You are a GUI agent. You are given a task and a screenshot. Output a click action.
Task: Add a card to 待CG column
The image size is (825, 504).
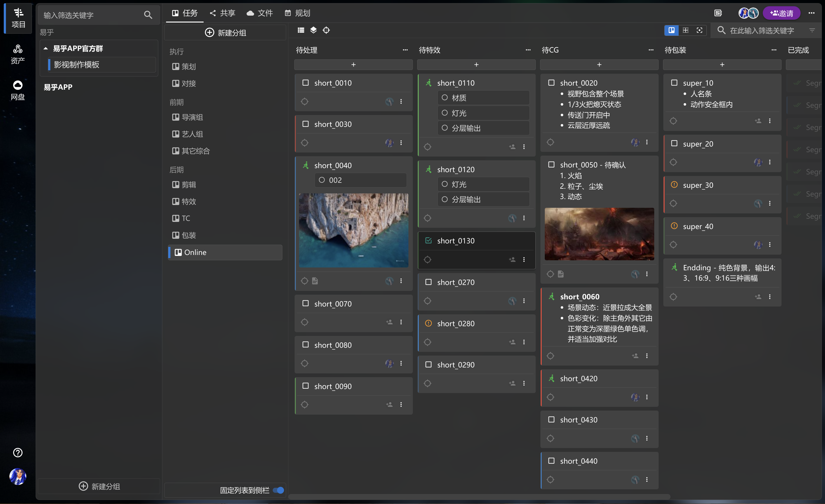coord(599,65)
